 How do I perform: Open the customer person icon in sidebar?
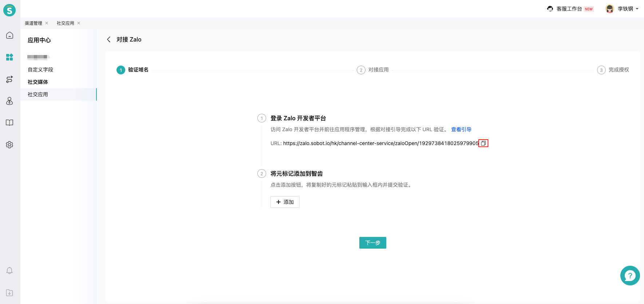click(x=10, y=101)
